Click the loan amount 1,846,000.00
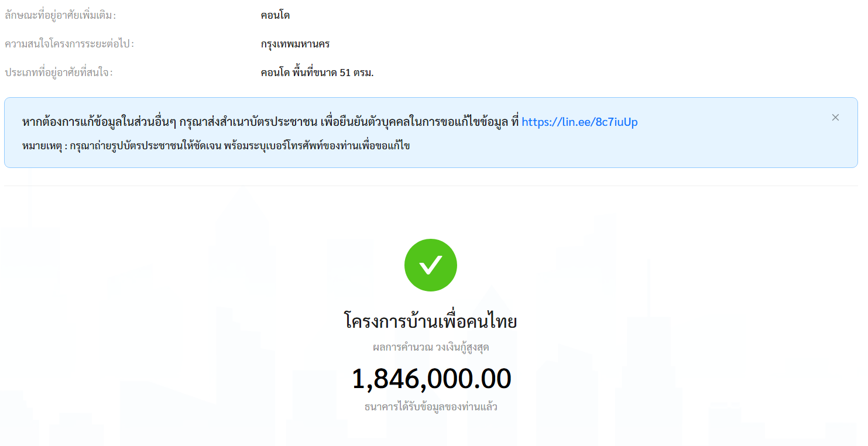Viewport: 868px width, 446px height. click(x=431, y=379)
